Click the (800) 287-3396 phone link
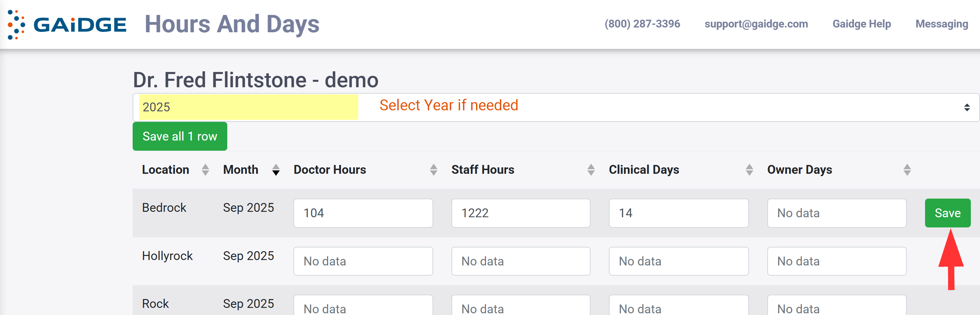Viewport: 980px width, 315px height. tap(642, 24)
